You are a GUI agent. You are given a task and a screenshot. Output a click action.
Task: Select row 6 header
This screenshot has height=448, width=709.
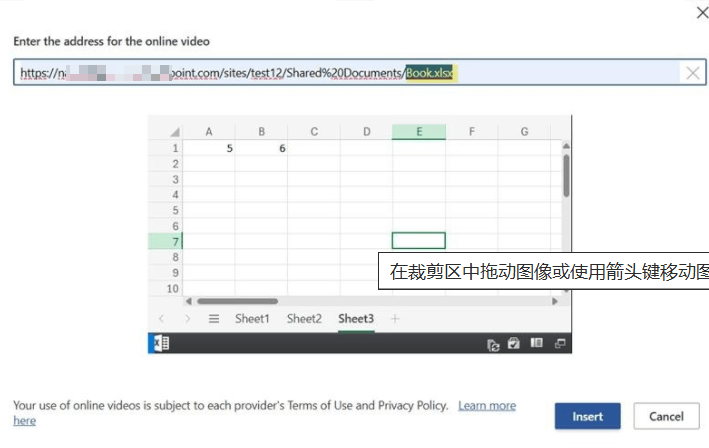coord(165,226)
